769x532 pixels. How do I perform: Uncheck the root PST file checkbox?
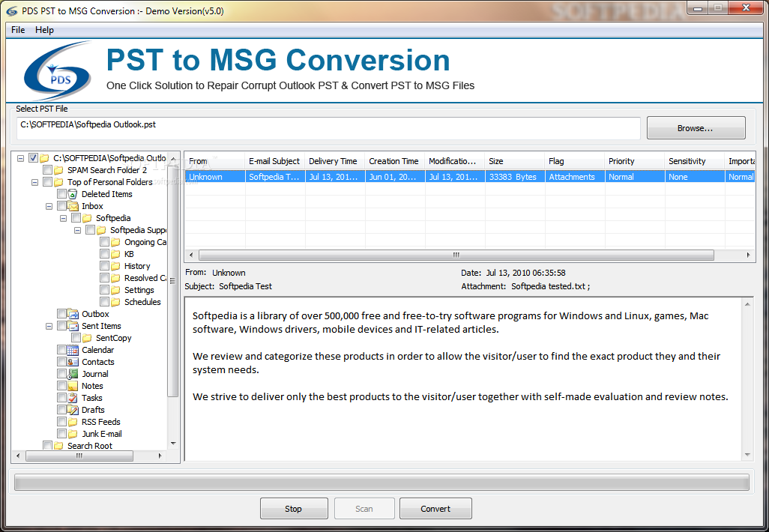[33, 158]
